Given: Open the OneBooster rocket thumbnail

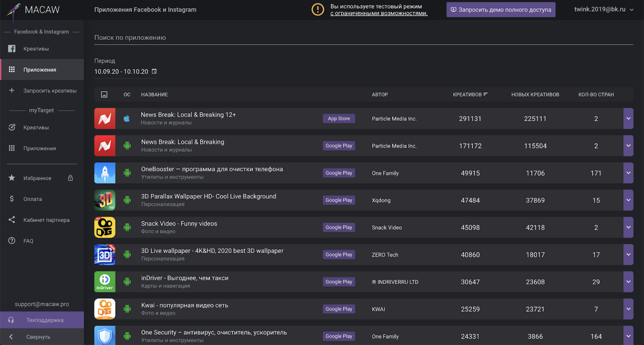Looking at the screenshot, I should [x=105, y=173].
